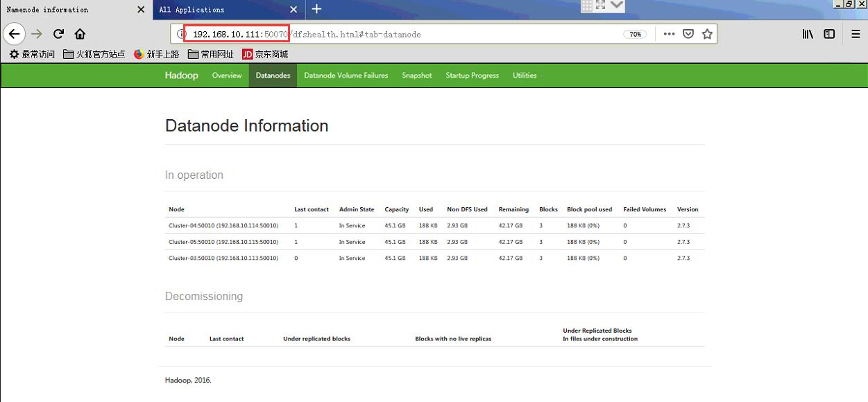Open the 火狐官方站点 bookmark folder

94,54
